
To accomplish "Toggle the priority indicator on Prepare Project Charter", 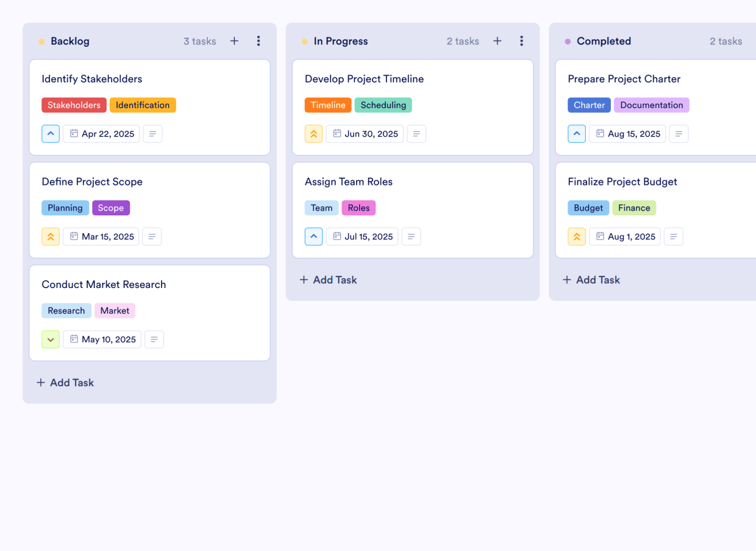I will click(577, 134).
